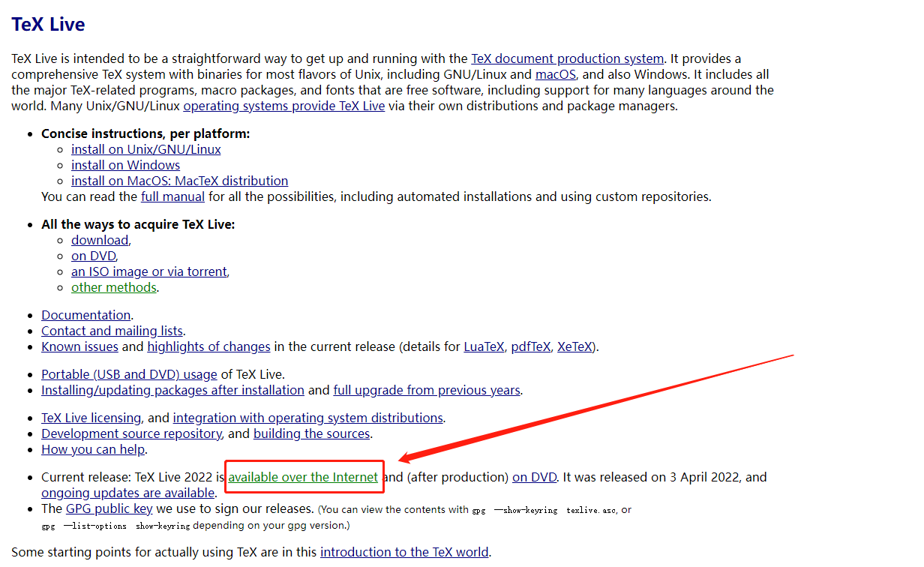Open Development source repository link
The width and height of the screenshot is (924, 567).
click(x=131, y=433)
